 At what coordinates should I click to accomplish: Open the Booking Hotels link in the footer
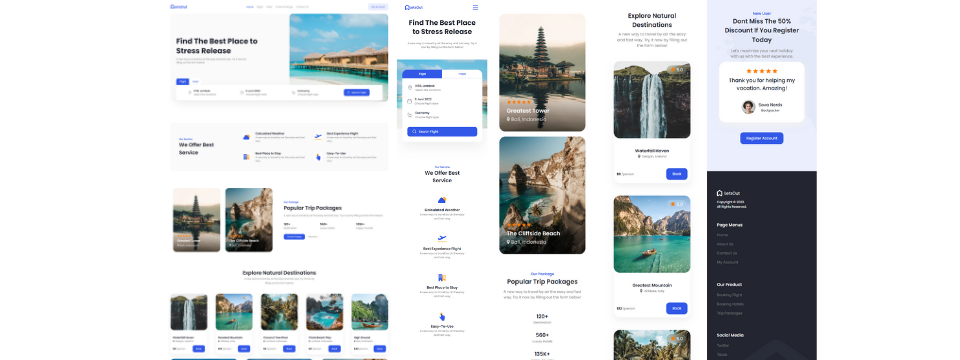click(730, 304)
